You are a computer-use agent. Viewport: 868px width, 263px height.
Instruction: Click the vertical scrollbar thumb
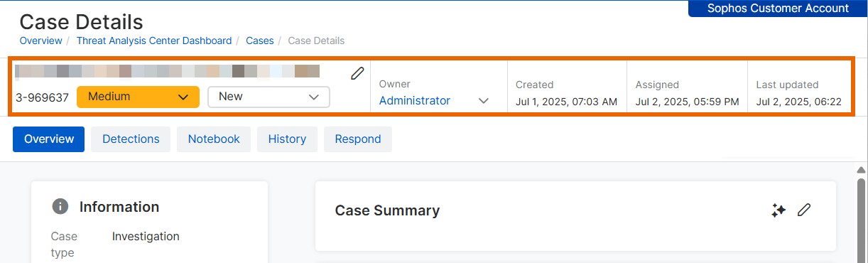pos(862,220)
